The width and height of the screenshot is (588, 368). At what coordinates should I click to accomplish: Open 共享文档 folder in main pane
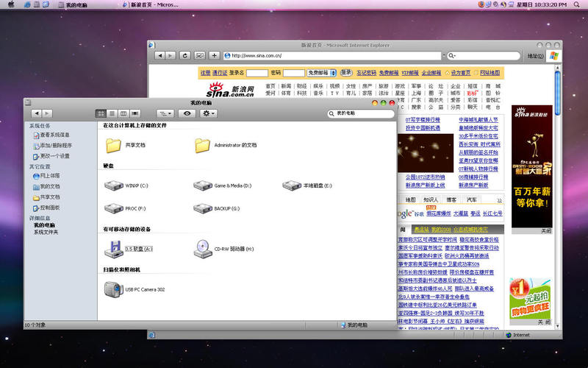[x=125, y=145]
